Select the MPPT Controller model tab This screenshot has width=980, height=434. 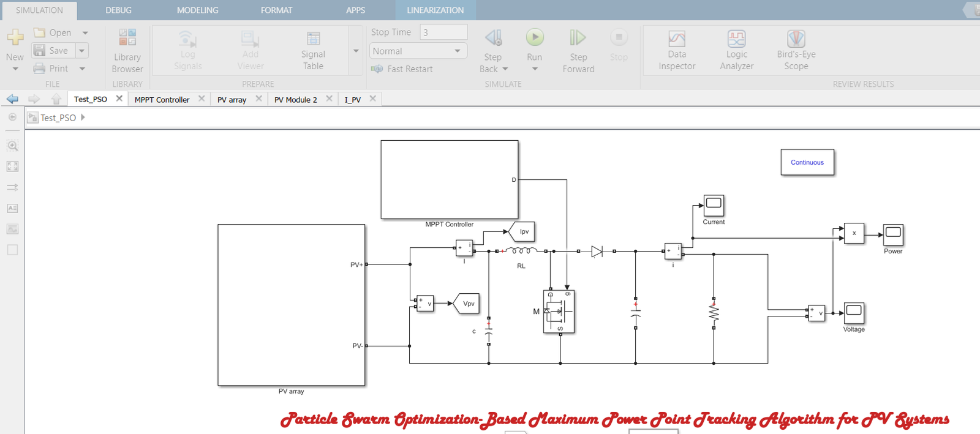point(162,99)
